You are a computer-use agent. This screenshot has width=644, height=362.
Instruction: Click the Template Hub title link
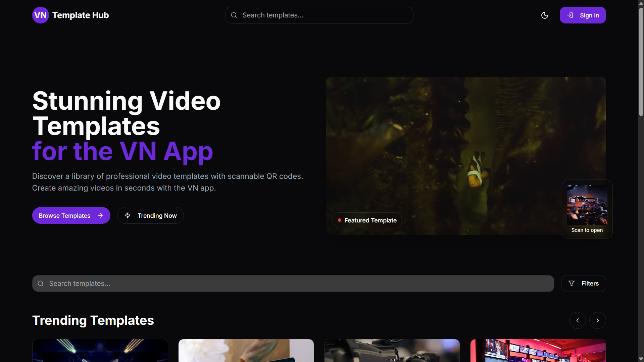pyautogui.click(x=81, y=15)
